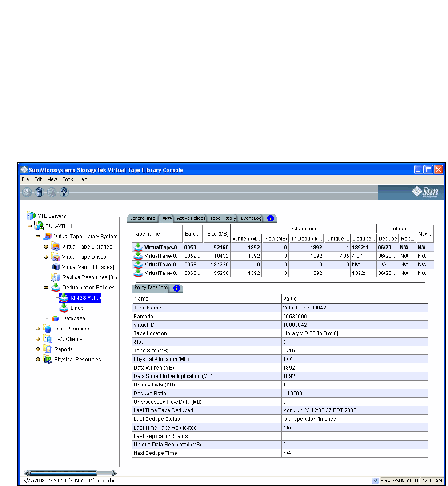This screenshot has height=486, width=448.
Task: Click the Deduplication Policies icon
Action: point(56,287)
